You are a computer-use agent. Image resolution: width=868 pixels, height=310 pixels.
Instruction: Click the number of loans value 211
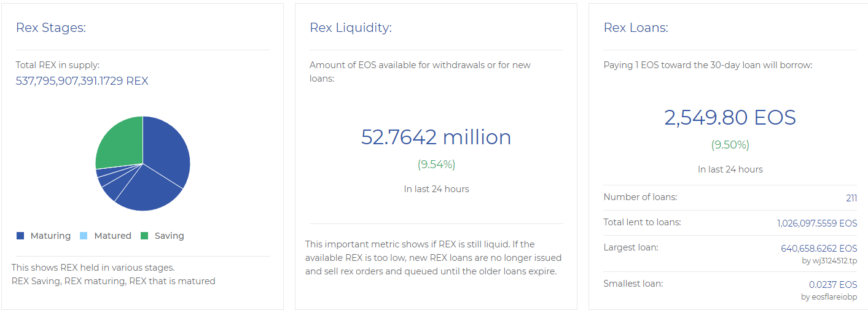(x=851, y=198)
